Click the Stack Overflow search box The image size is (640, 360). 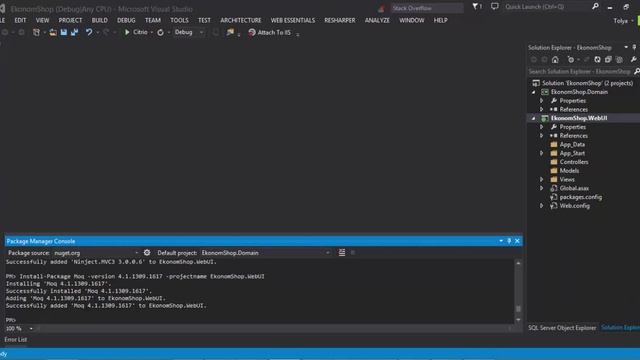pos(426,8)
